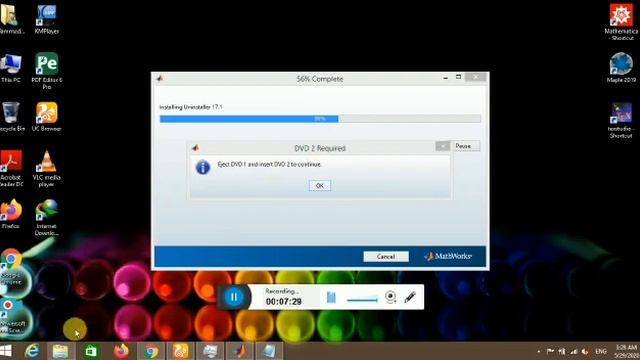Open the Action Center flag icon in the tray
This screenshot has height=360, width=640.
tap(550, 351)
